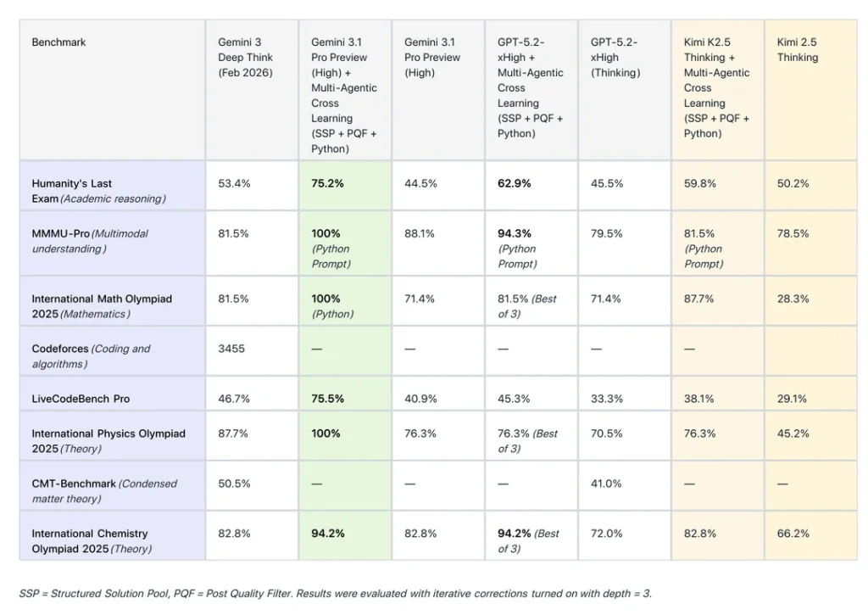
Task: Click the 3455 Codeforces score cell
Action: tap(232, 349)
